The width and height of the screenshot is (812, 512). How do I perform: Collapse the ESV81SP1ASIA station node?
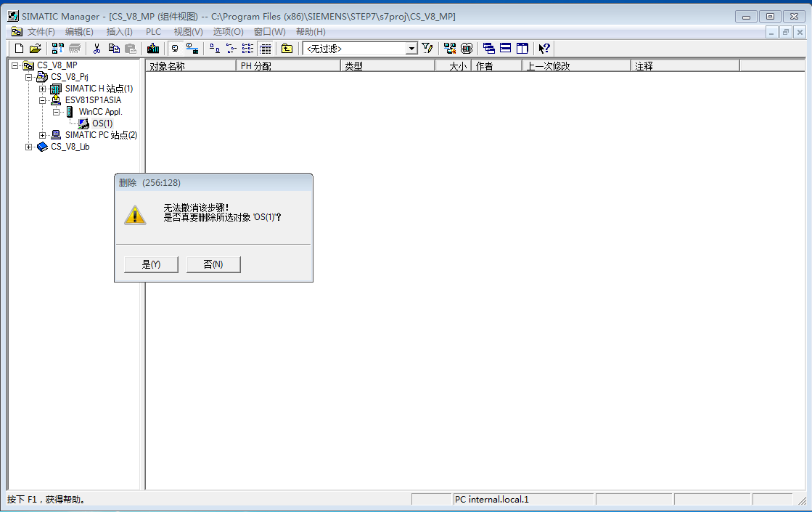click(43, 100)
